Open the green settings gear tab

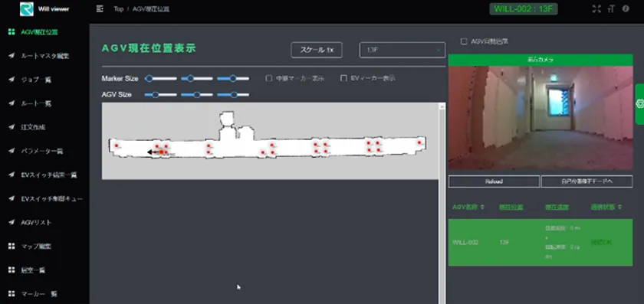point(639,104)
